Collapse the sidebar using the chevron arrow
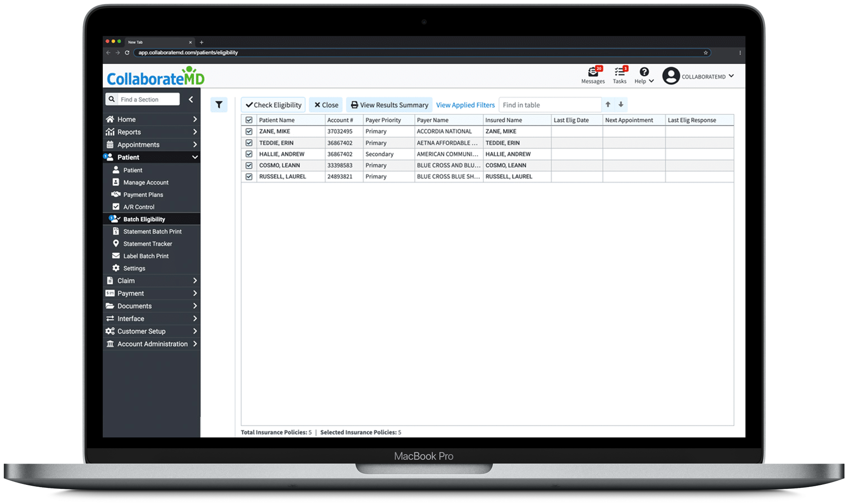 coord(191,99)
